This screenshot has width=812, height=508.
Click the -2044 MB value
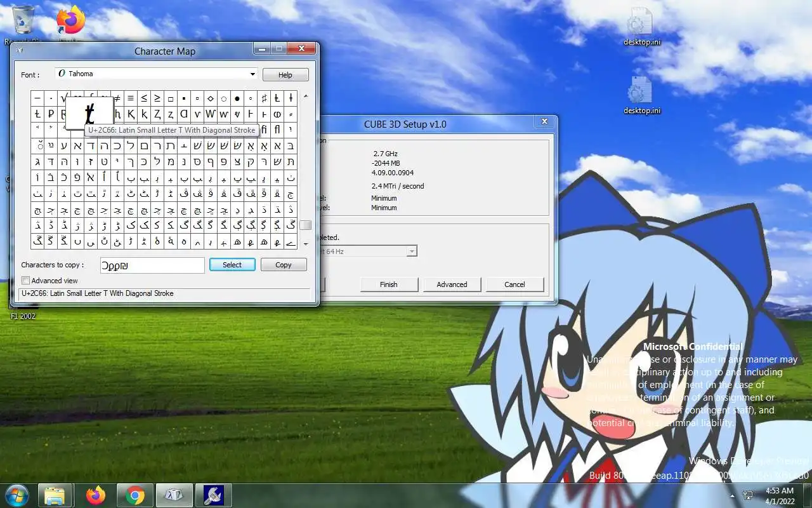[x=386, y=163]
